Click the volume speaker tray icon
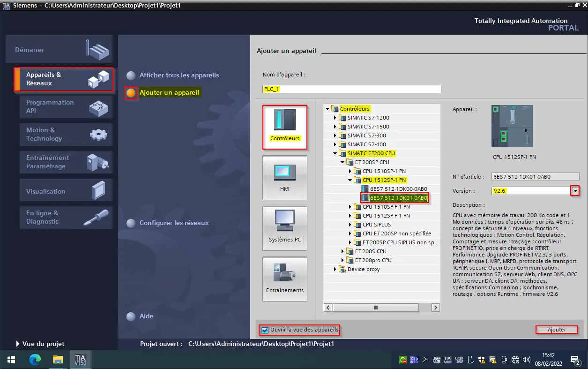The image size is (588, 369). [x=527, y=360]
